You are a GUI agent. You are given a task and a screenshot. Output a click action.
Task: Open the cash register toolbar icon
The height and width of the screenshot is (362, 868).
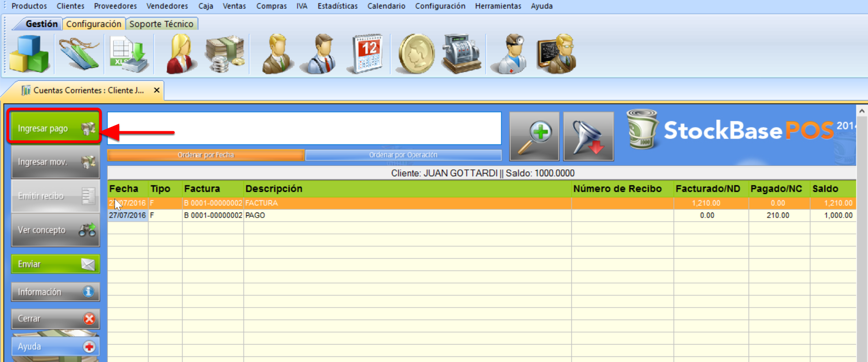(461, 54)
